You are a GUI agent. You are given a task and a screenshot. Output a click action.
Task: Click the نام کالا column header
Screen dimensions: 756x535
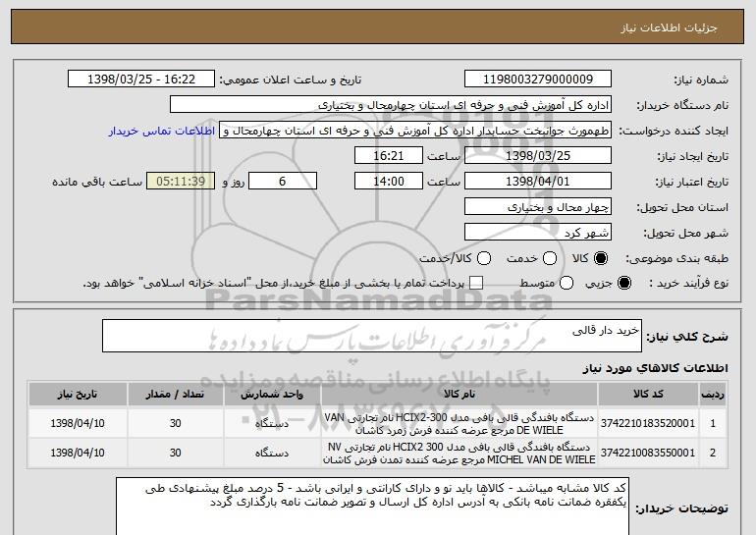459,395
